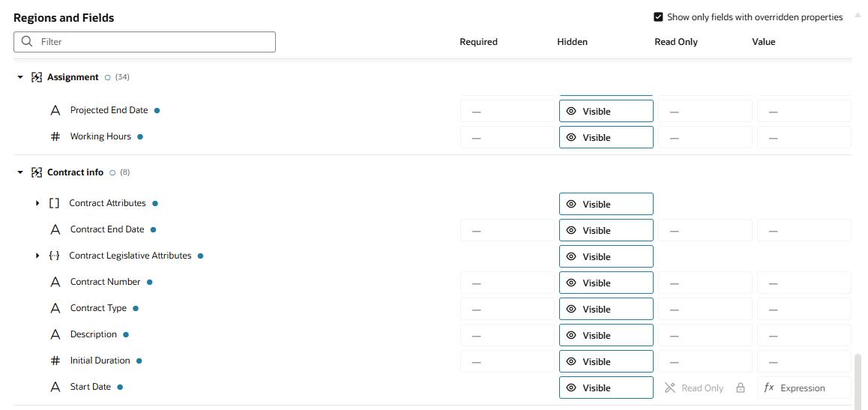The image size is (868, 410).
Task: Click the Working Hours number icon
Action: click(55, 136)
